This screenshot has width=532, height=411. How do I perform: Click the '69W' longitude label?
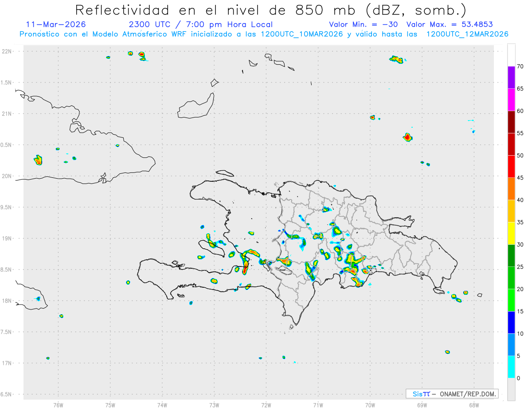click(422, 405)
